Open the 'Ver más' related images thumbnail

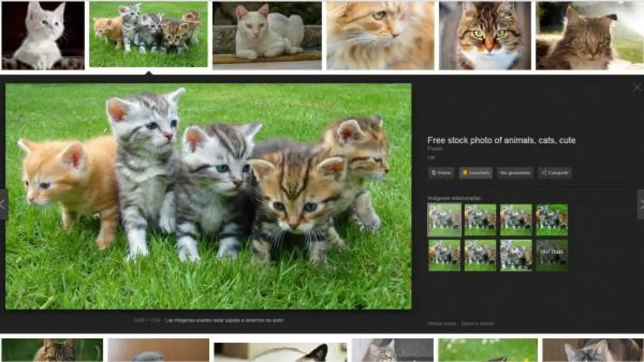[552, 255]
